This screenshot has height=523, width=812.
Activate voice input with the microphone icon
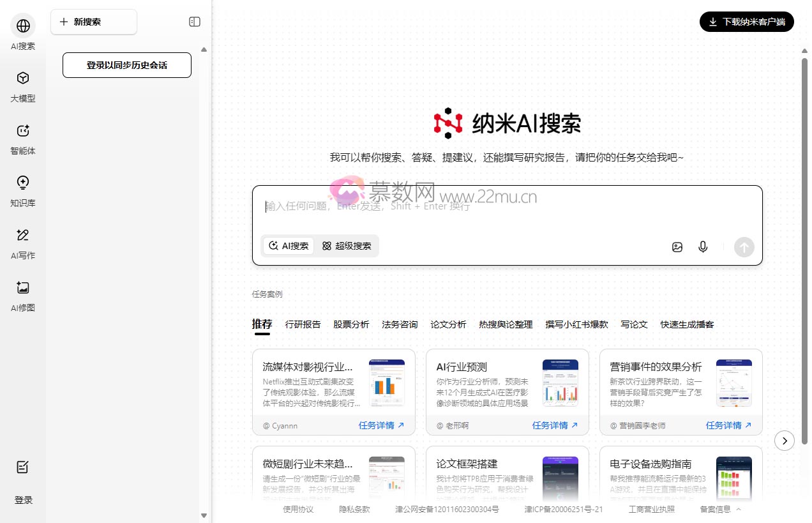pyautogui.click(x=703, y=246)
